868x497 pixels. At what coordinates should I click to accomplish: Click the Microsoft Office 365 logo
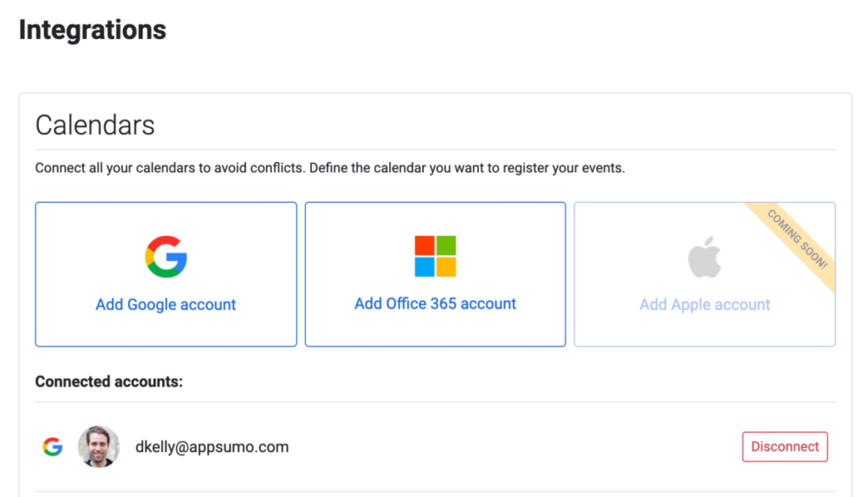click(435, 256)
